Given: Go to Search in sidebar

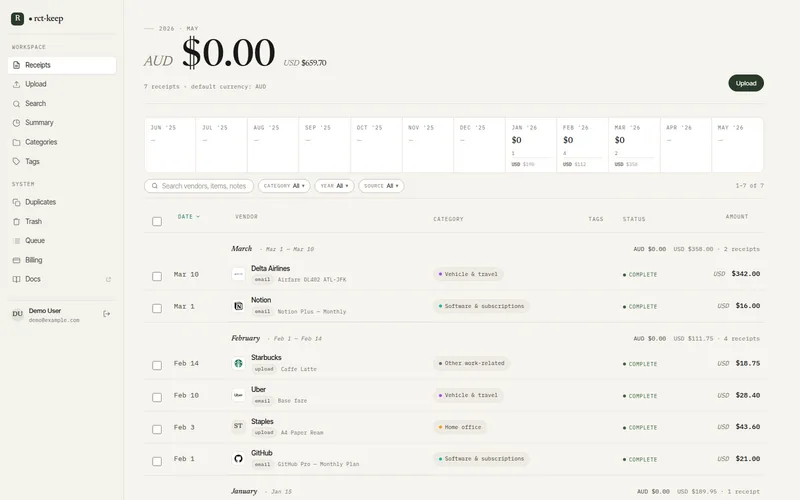Looking at the screenshot, I should [62, 104].
